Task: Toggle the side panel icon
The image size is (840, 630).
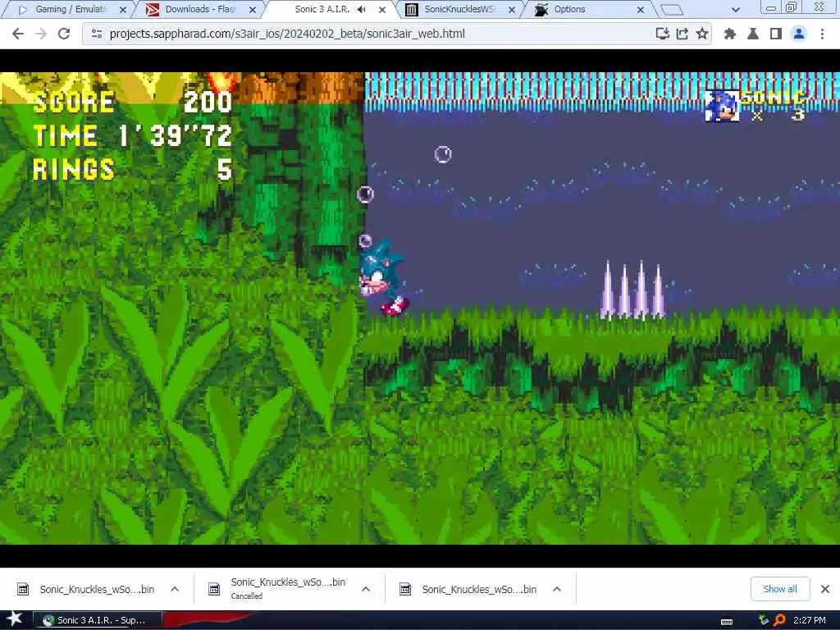Action: coord(776,34)
